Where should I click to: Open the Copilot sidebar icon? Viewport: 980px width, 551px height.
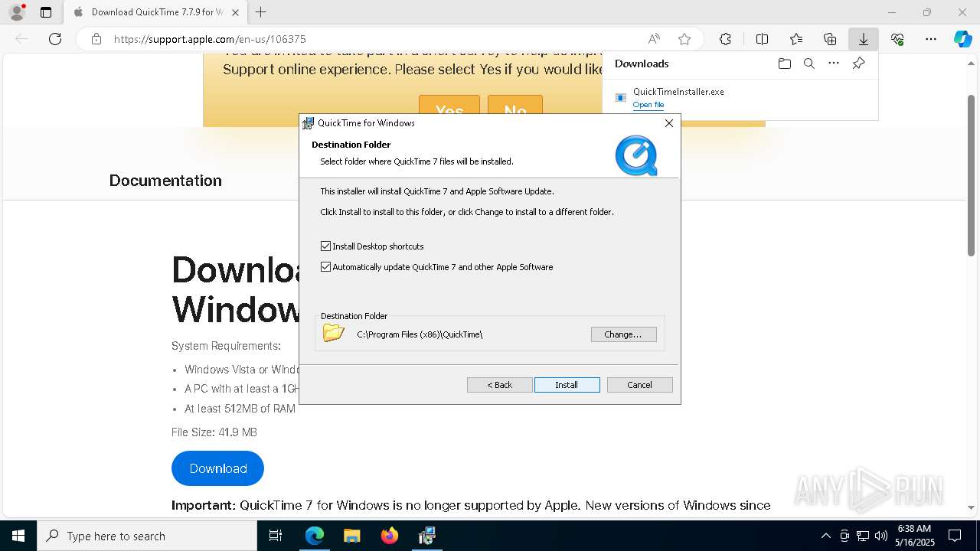pyautogui.click(x=962, y=39)
